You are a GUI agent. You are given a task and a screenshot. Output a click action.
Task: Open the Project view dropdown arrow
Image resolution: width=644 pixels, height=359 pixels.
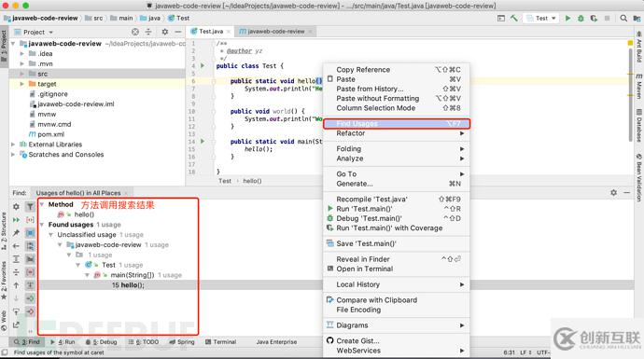point(51,32)
